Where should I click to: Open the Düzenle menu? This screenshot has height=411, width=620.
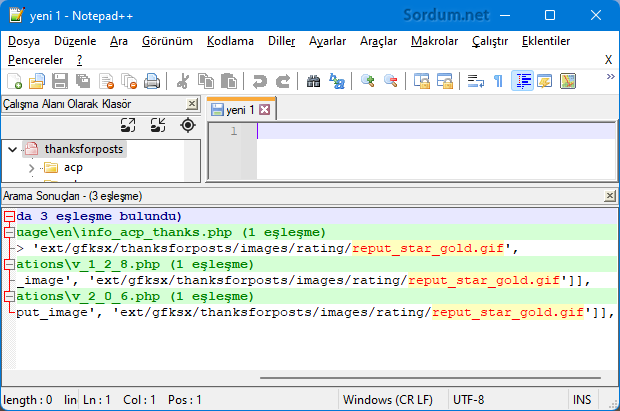point(75,41)
